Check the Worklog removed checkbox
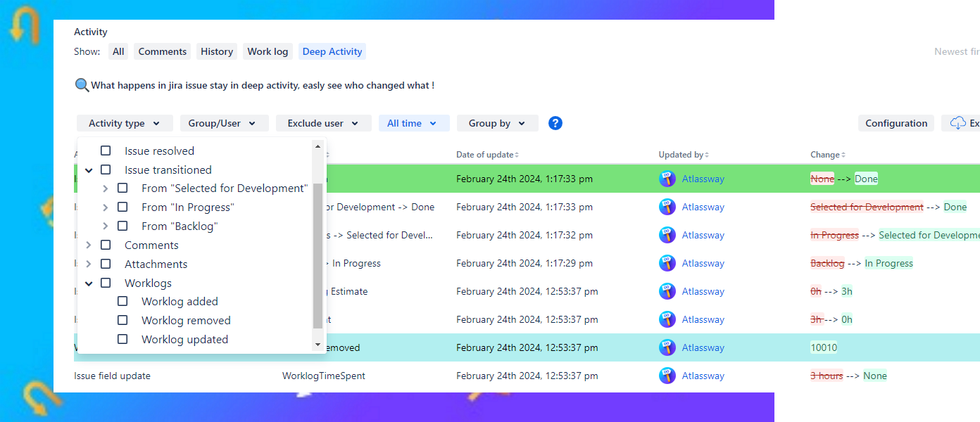 pos(122,320)
